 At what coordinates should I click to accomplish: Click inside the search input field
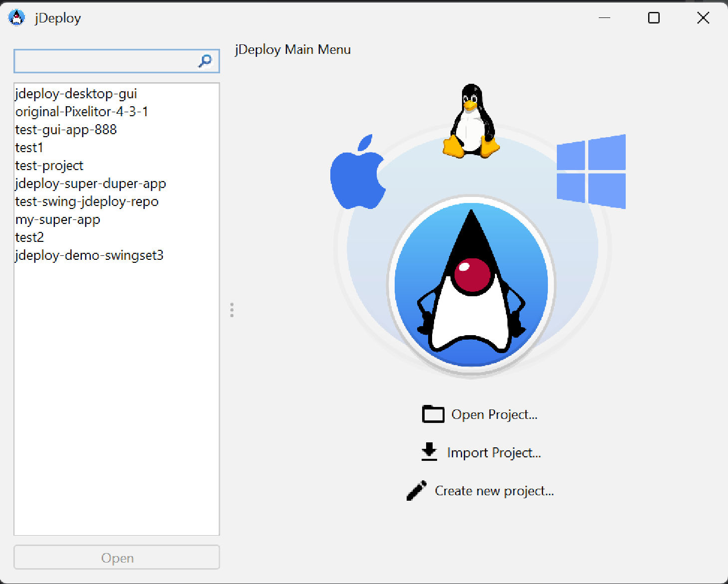click(x=100, y=61)
